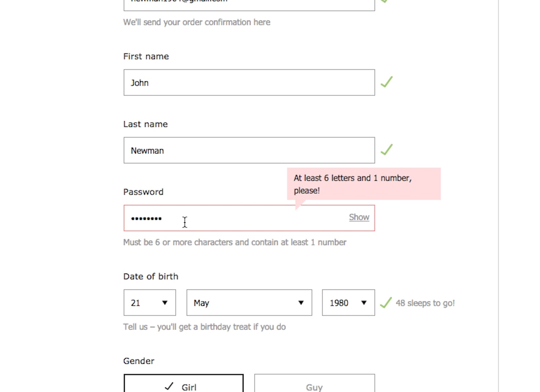The image size is (540, 392).
Task: Click the order confirmation hint text
Action: (x=197, y=22)
